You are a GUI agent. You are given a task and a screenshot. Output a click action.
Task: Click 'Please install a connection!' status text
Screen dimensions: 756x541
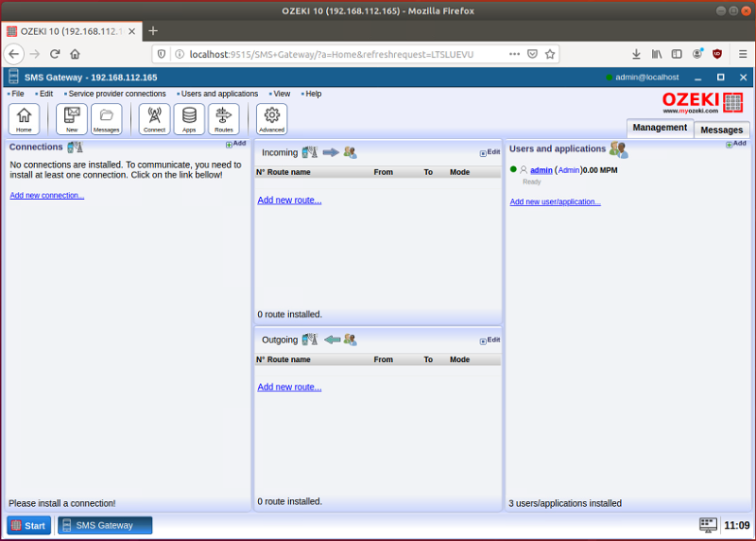click(x=61, y=503)
